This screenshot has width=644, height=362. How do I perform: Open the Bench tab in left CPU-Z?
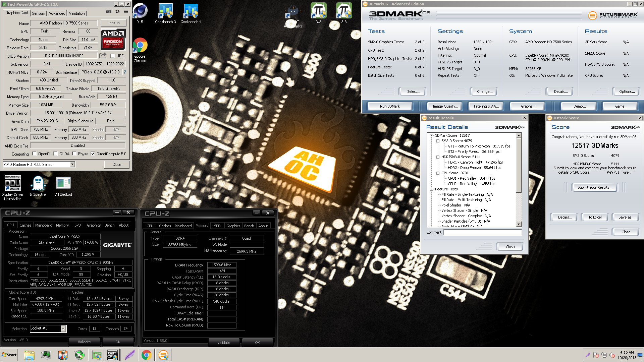110,225
